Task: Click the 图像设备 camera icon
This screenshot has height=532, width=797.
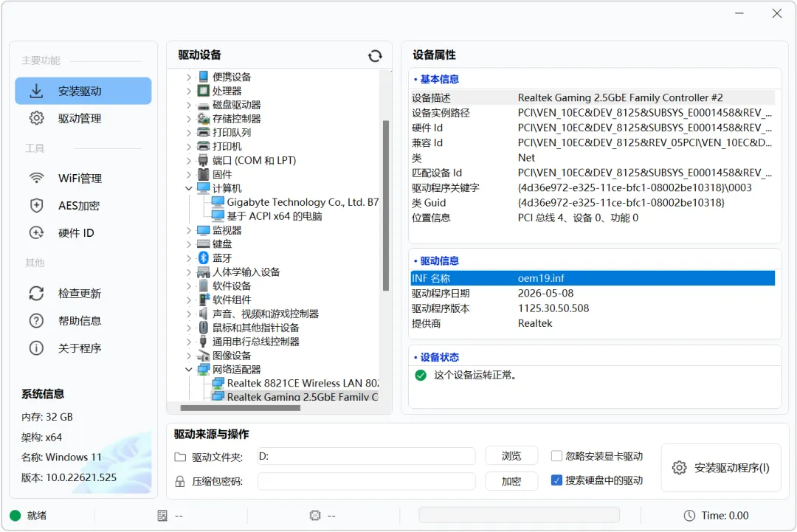Action: tap(204, 355)
